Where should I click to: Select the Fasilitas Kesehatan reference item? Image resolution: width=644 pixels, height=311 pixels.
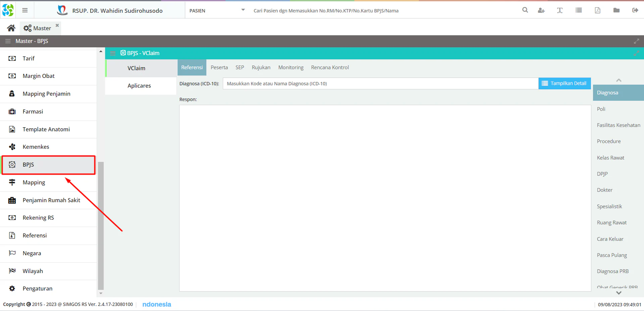pyautogui.click(x=618, y=125)
